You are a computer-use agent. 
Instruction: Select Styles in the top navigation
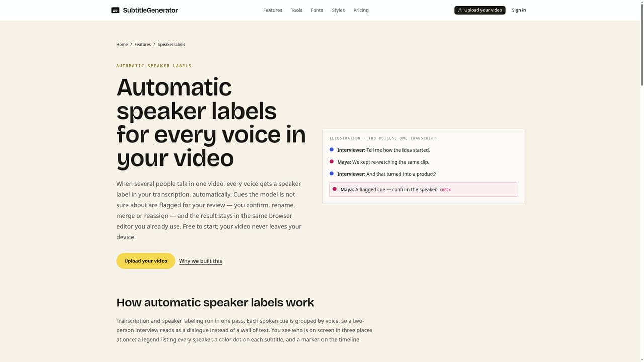click(x=338, y=10)
